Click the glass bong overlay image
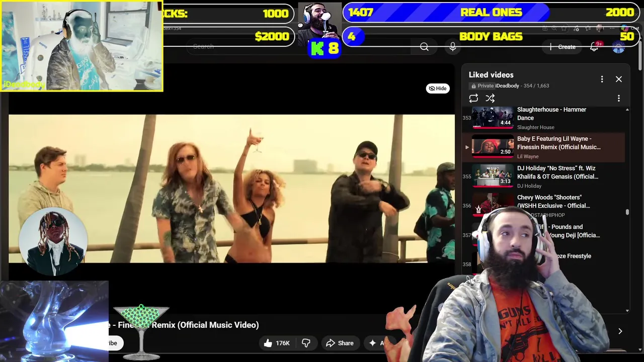The width and height of the screenshot is (644, 362). 54,321
